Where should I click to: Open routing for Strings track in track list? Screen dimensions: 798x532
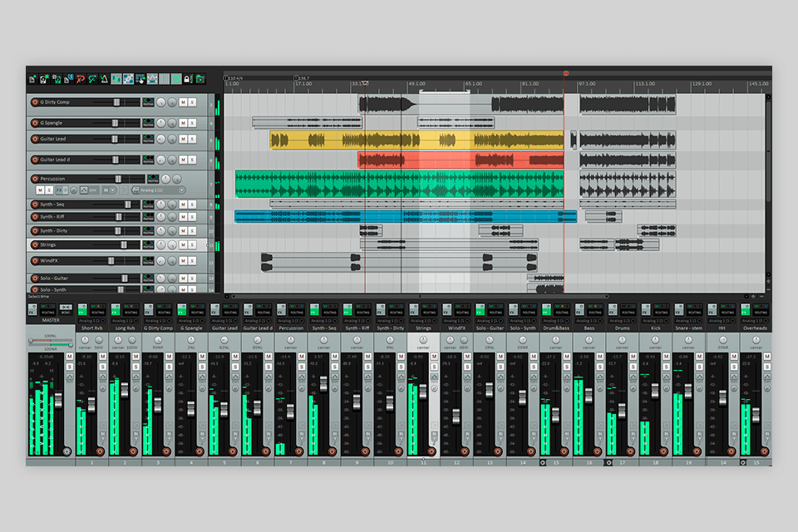148,245
